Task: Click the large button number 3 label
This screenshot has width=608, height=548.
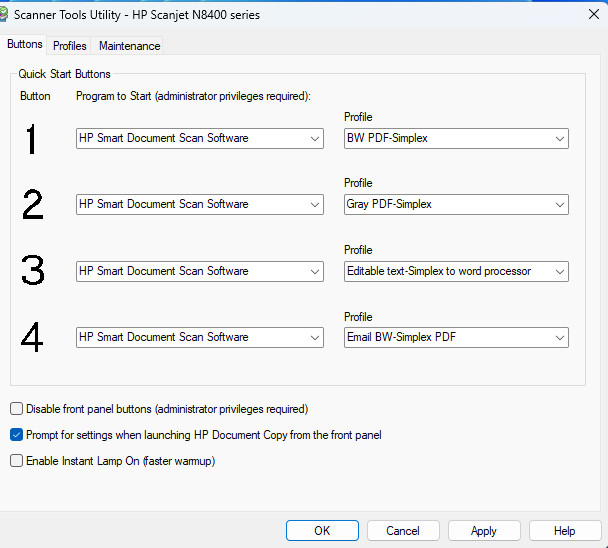Action: (x=33, y=270)
